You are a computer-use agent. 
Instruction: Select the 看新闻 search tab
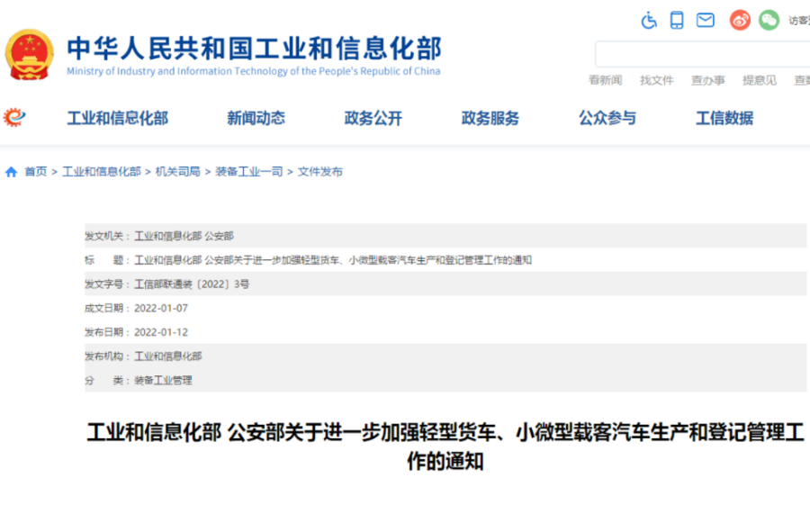pos(606,80)
